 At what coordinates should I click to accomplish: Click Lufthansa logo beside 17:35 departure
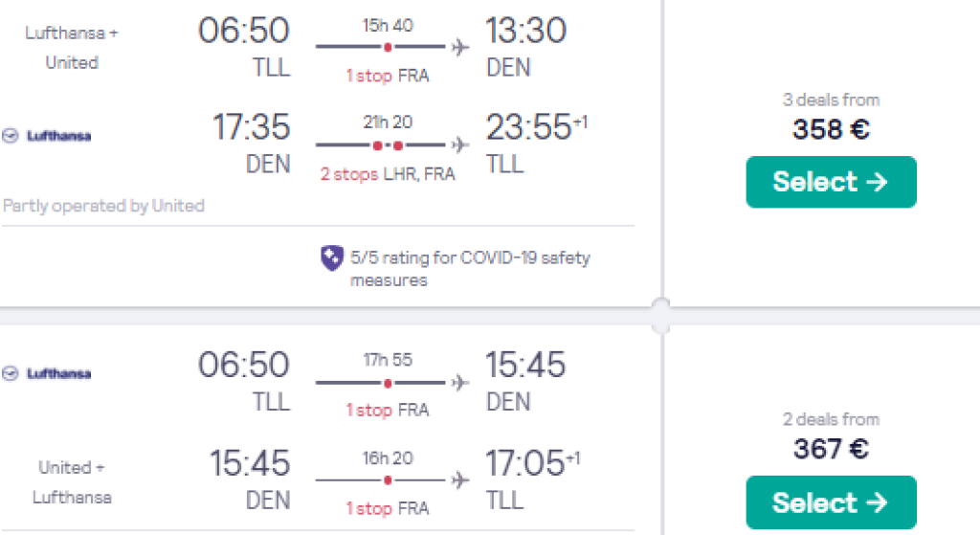(x=48, y=136)
